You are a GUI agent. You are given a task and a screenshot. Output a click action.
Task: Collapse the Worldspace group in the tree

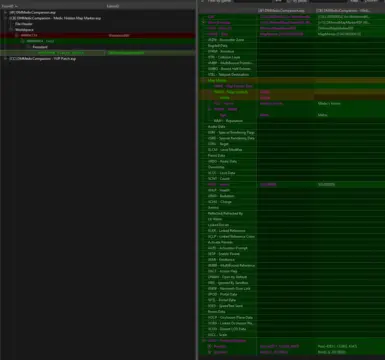click(x=11, y=30)
